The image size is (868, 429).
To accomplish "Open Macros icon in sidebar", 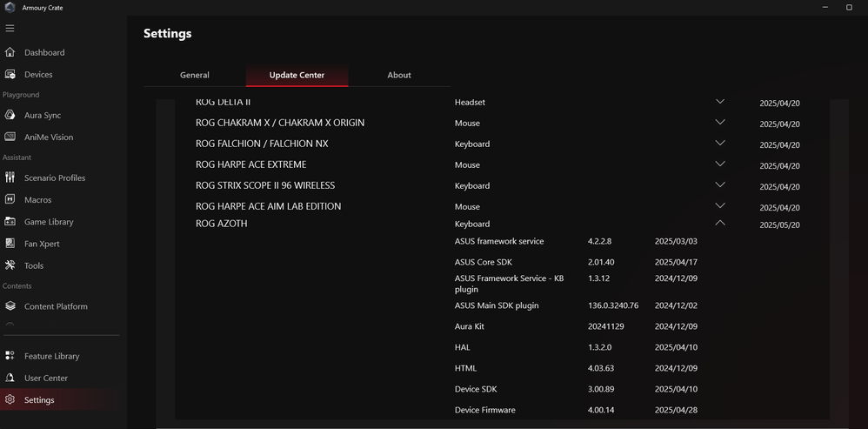I will click(x=10, y=199).
